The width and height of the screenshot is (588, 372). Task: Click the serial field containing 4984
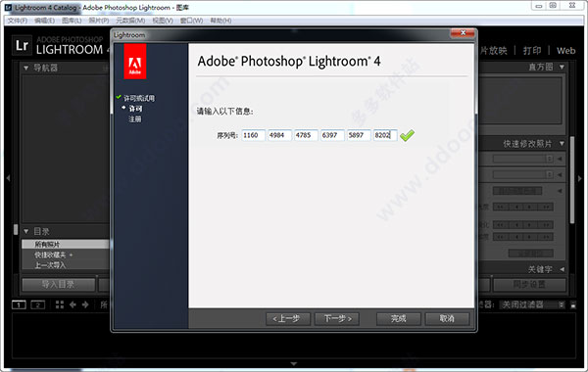[279, 135]
